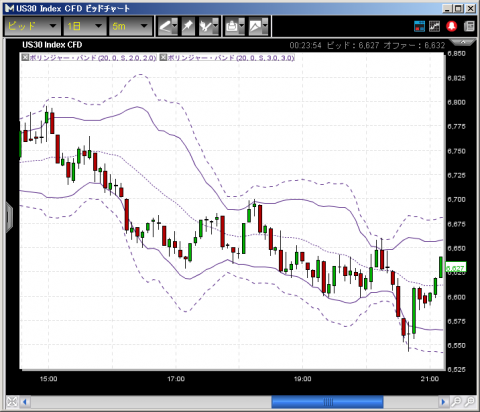The image size is (480, 412).
Task: Click the print/save chart icon
Action: [x=232, y=26]
